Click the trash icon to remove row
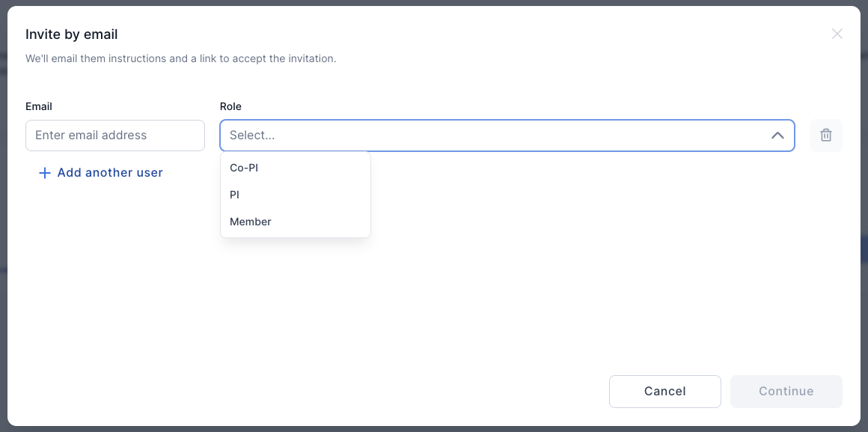868x432 pixels. [825, 136]
